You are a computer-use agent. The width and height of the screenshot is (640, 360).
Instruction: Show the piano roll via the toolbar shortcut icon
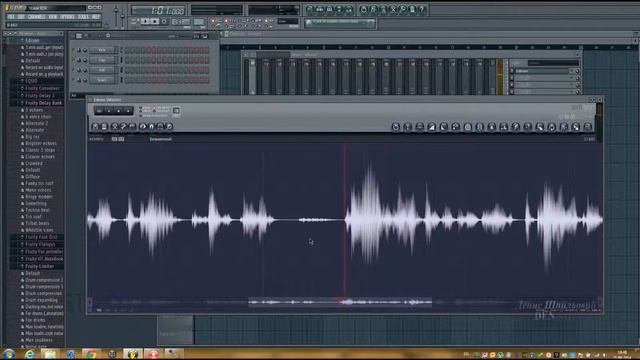point(329,9)
